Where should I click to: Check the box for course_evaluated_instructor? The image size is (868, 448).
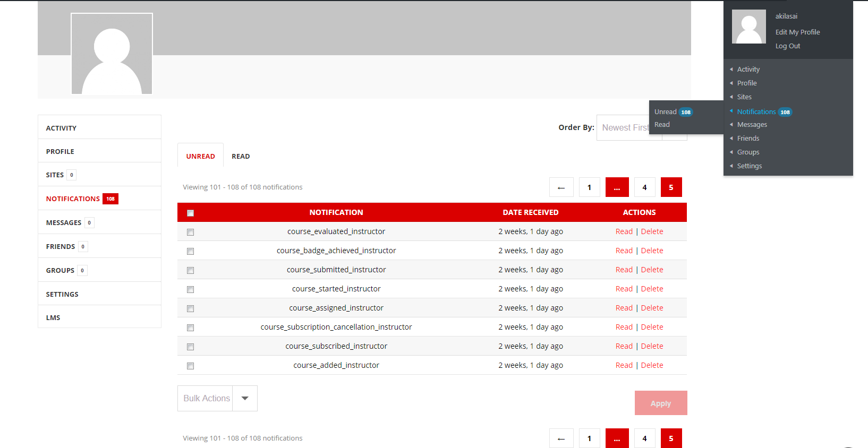click(x=190, y=232)
